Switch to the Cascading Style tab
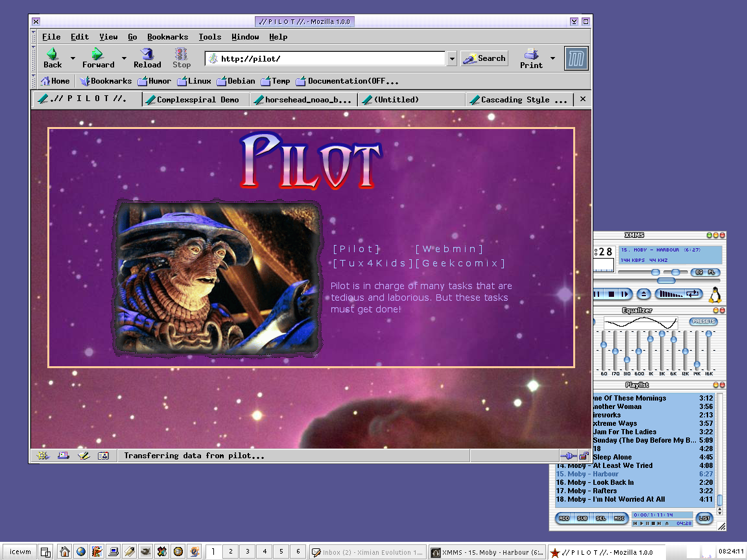The image size is (747, 560). point(519,100)
